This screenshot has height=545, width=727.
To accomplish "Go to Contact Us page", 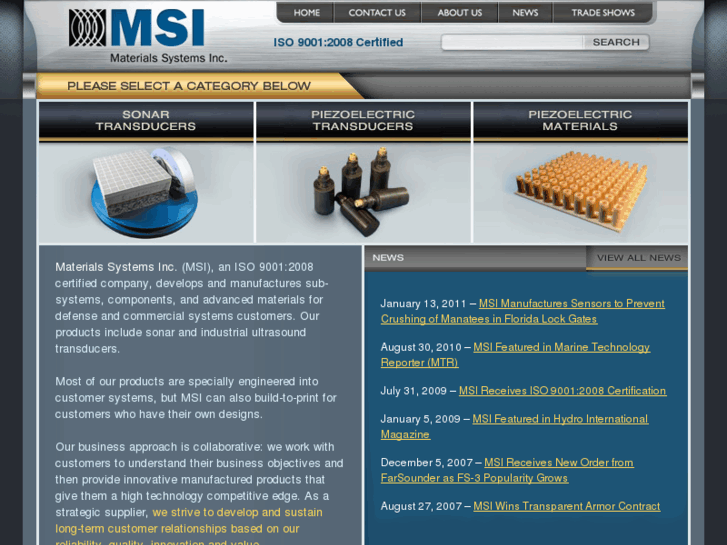I will [377, 13].
